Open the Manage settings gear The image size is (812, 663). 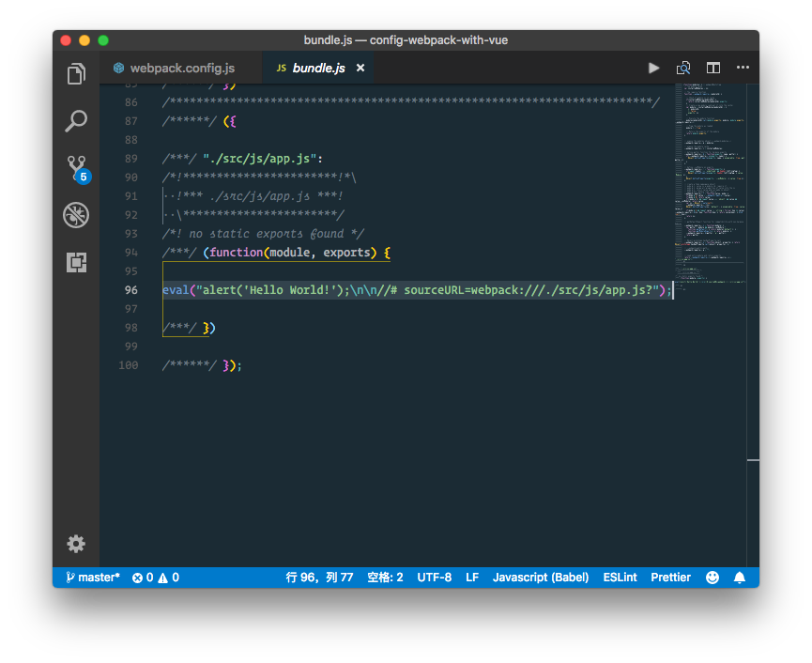[x=76, y=544]
